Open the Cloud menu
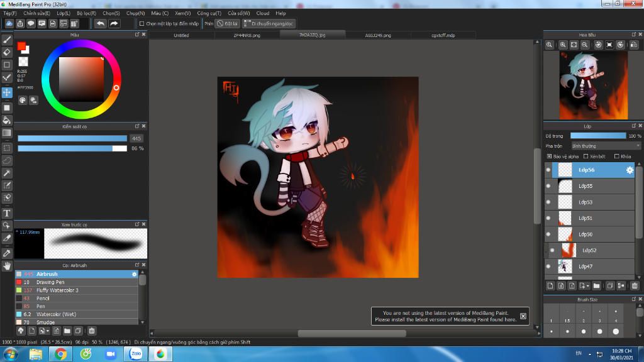644x362 pixels. pos(263,13)
